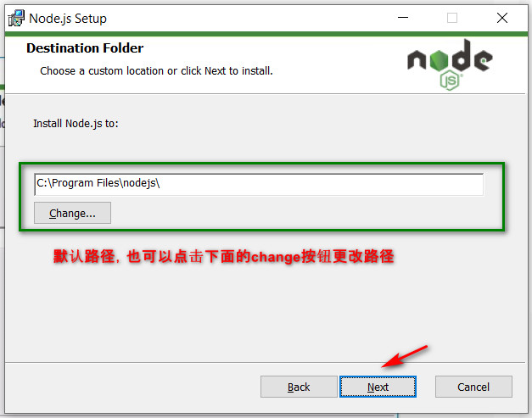Image resolution: width=532 pixels, height=418 pixels.
Task: Click the "Choose a custom location" instruction text
Action: point(156,71)
